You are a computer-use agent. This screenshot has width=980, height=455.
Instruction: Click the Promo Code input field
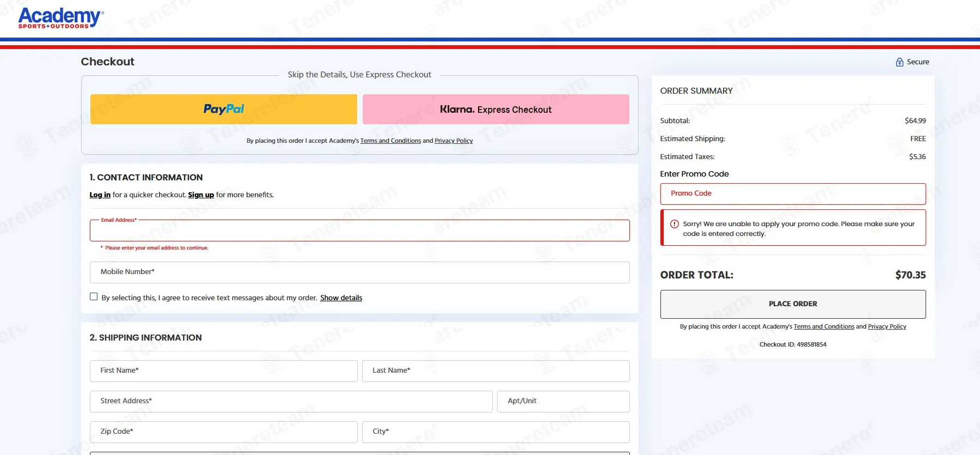pos(793,194)
